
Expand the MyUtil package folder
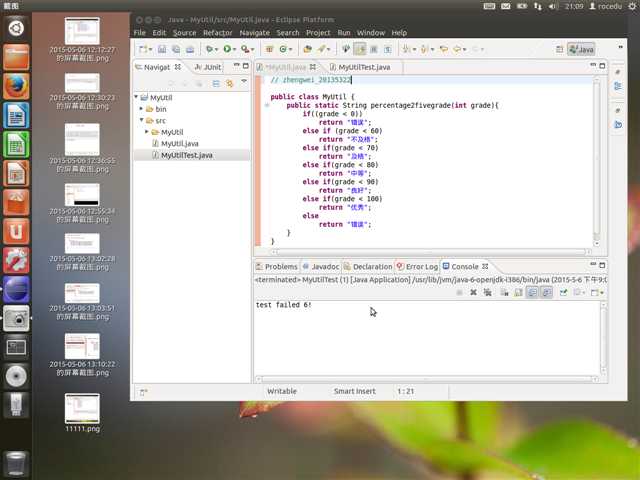click(147, 131)
